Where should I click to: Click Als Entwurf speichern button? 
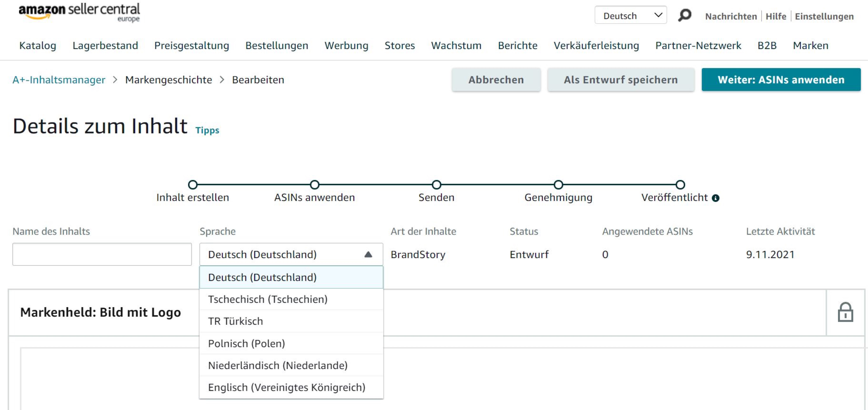click(x=621, y=80)
